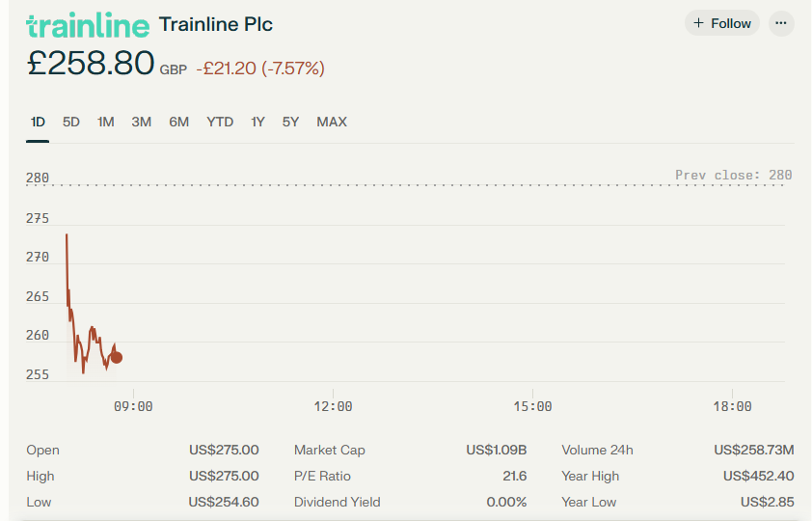Switch chart to 1M range
Image resolution: width=812 pixels, height=521 pixels.
(x=106, y=123)
